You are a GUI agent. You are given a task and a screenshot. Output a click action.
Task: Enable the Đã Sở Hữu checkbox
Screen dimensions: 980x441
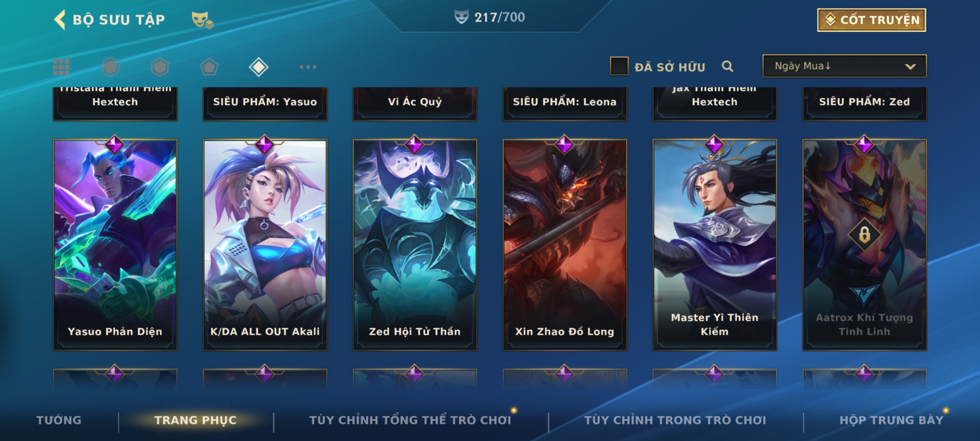[619, 66]
